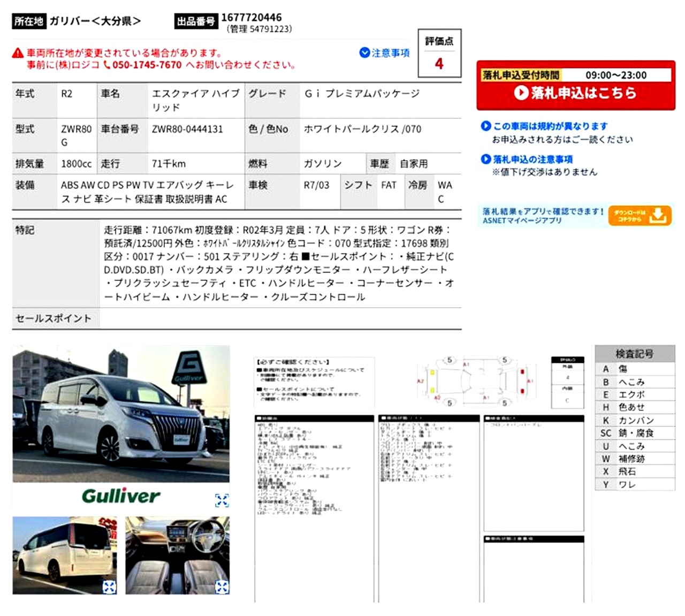Screen dimensions: 685x616
Task: View the interior seats photo
Action: 177,554
